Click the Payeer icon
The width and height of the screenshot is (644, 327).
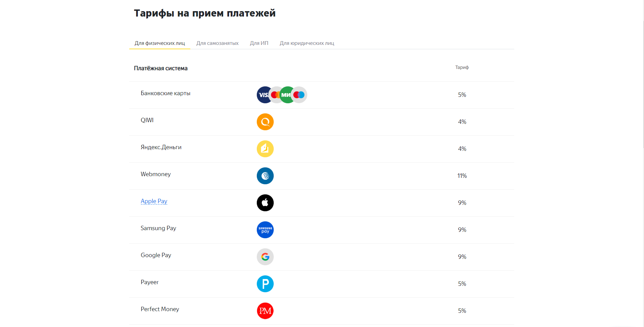265,284
